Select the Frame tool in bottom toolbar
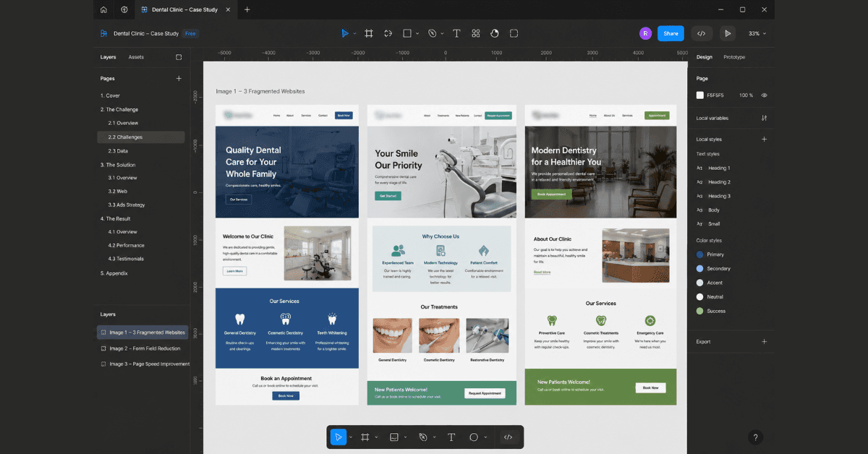Screen dimensions: 868x454 365,437
